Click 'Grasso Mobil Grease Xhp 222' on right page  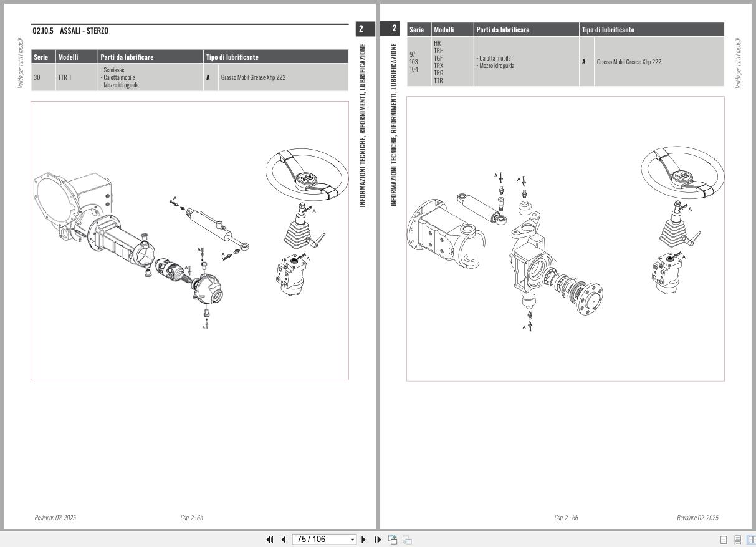629,62
